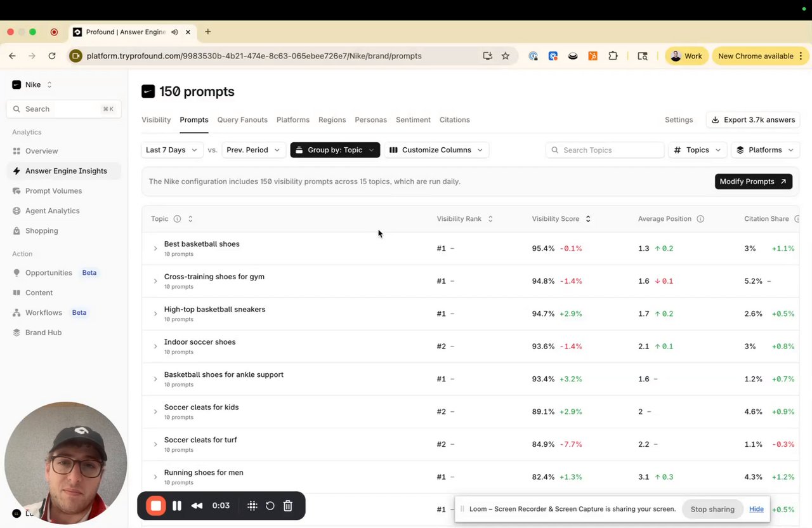
Task: Open the Shopping sidebar icon
Action: (x=16, y=231)
